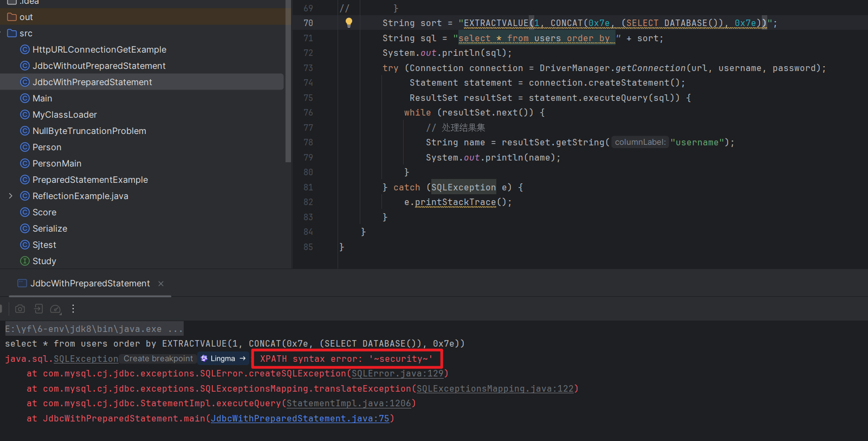Click the thread dump camera icon
Image resolution: width=868 pixels, height=441 pixels.
click(x=20, y=309)
